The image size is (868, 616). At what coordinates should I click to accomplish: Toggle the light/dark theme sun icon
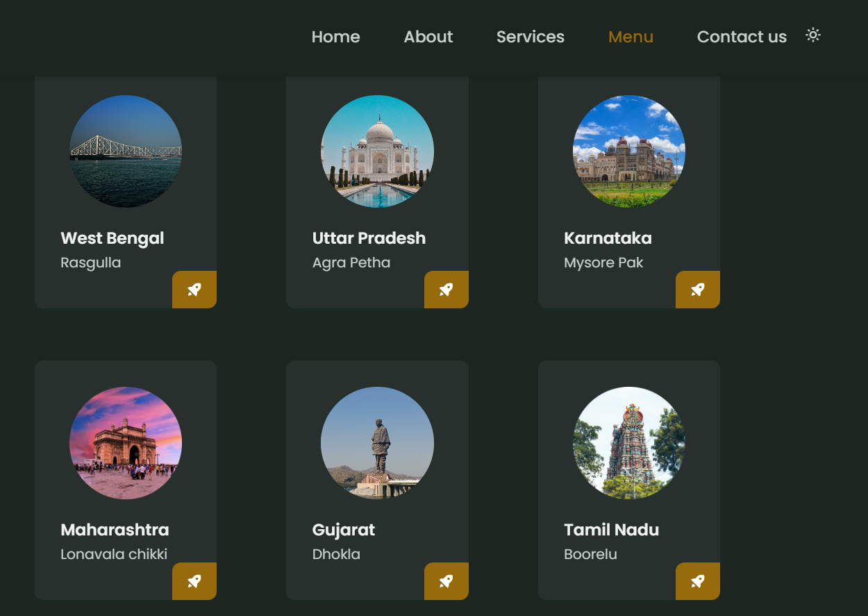coord(813,35)
